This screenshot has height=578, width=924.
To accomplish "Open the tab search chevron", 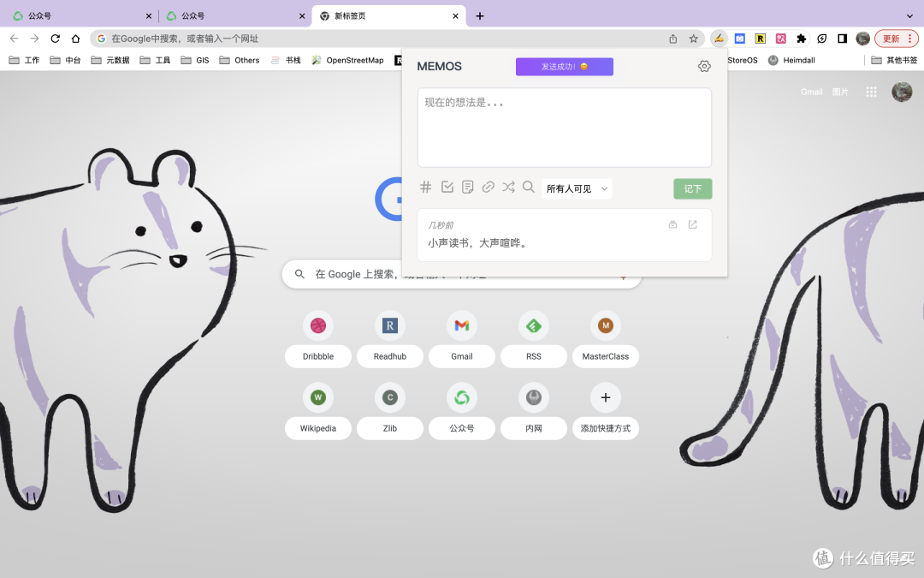I will 909,16.
